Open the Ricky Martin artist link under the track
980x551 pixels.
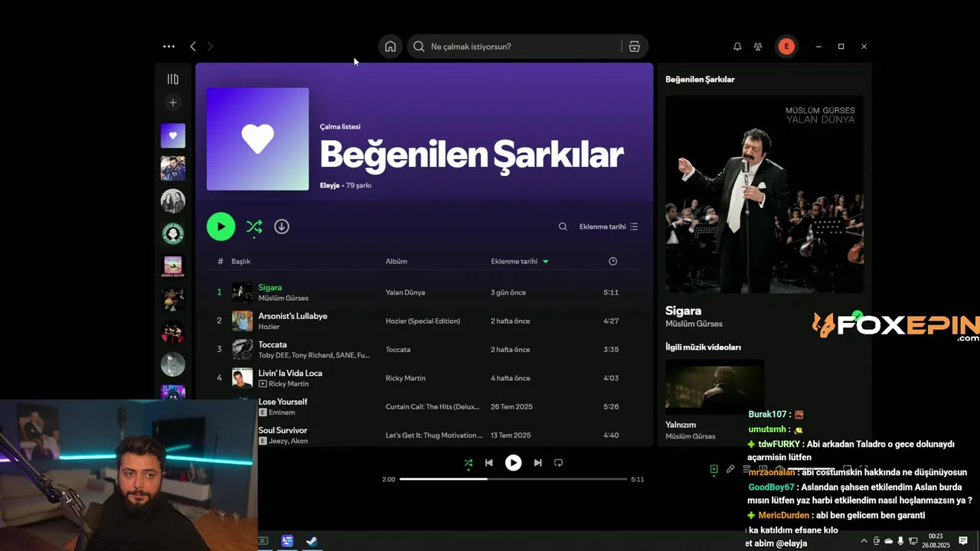click(287, 383)
